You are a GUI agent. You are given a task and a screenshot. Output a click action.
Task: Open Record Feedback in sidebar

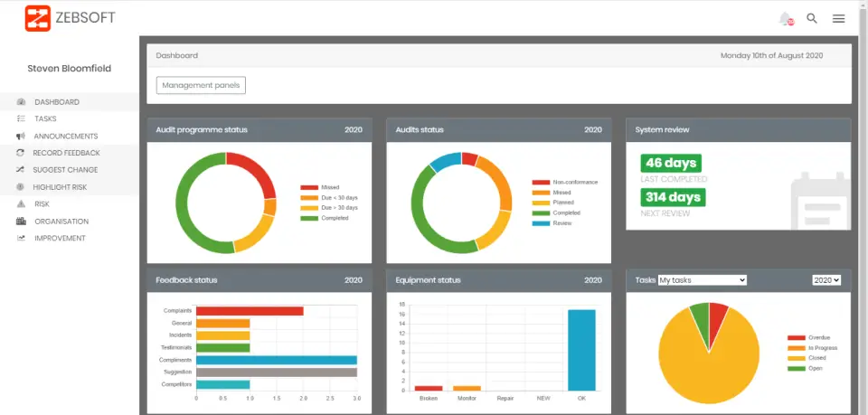(66, 153)
